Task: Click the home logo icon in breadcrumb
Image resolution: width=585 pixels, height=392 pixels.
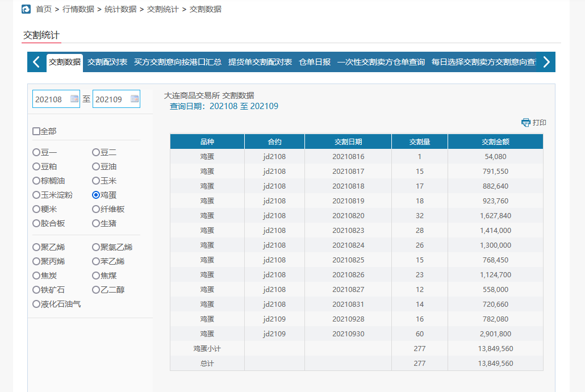Action: (26, 9)
